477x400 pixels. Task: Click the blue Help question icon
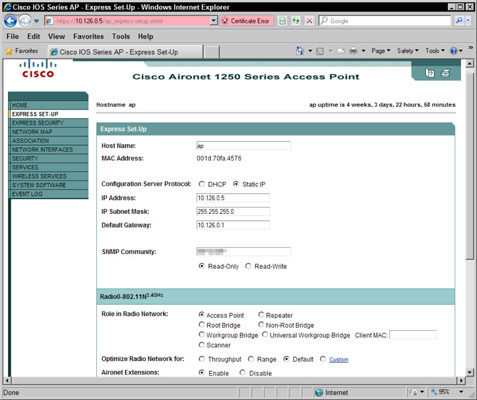pyautogui.click(x=454, y=51)
